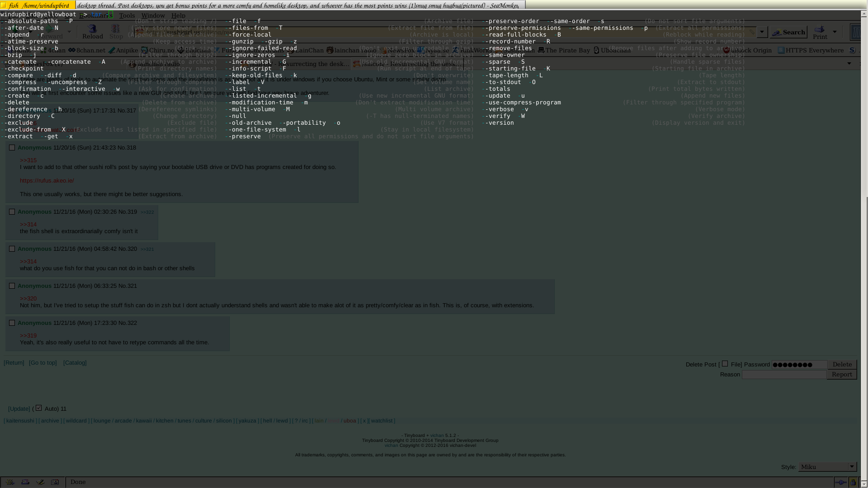
Task: Click the Stop loading icon
Action: 116,29
